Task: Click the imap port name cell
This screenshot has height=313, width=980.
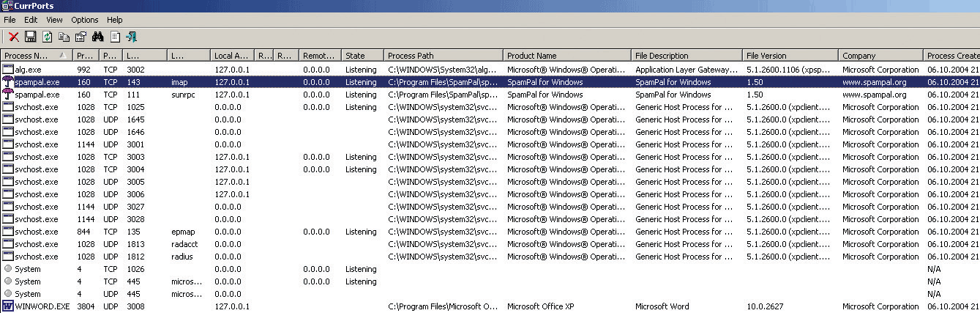Action: click(179, 82)
